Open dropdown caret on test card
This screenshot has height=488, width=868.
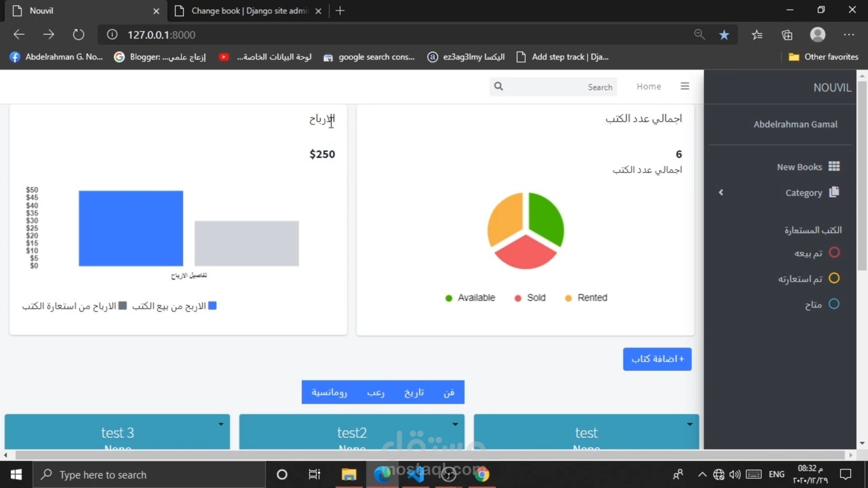(x=690, y=424)
